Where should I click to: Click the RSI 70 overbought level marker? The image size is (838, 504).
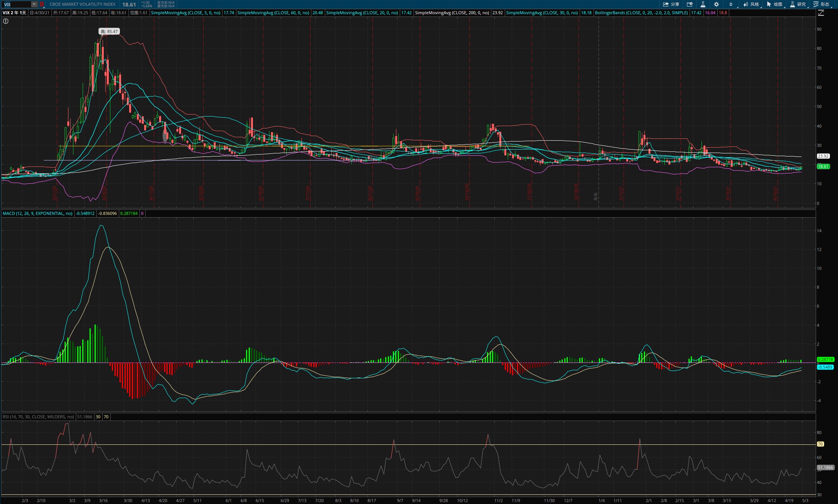[820, 444]
